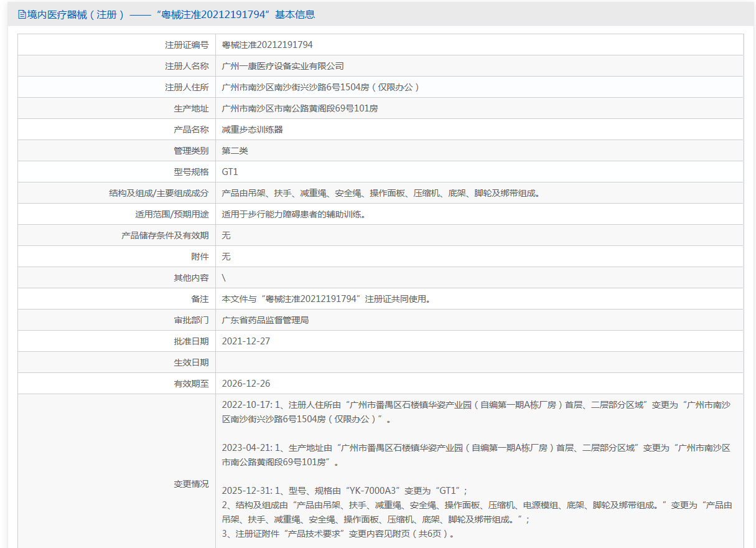The width and height of the screenshot is (756, 548).
Task: Click the registration number value 粤械注准20212191794
Action: [x=267, y=45]
